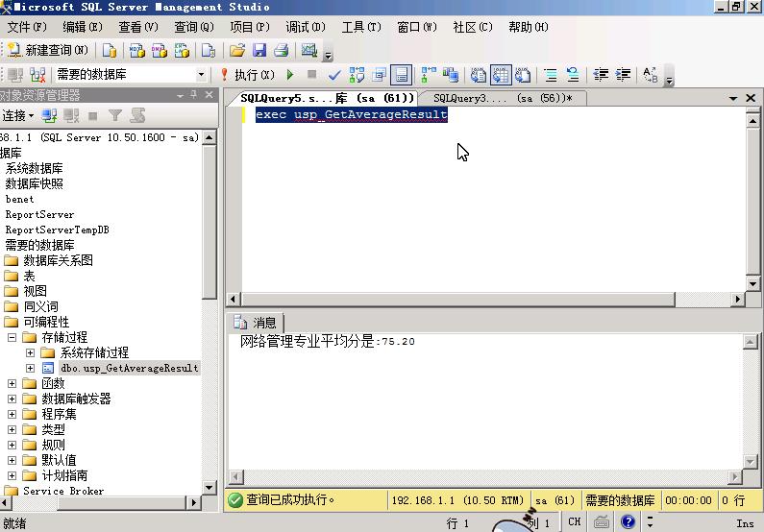Parse the query with blue checkmark

[334, 75]
